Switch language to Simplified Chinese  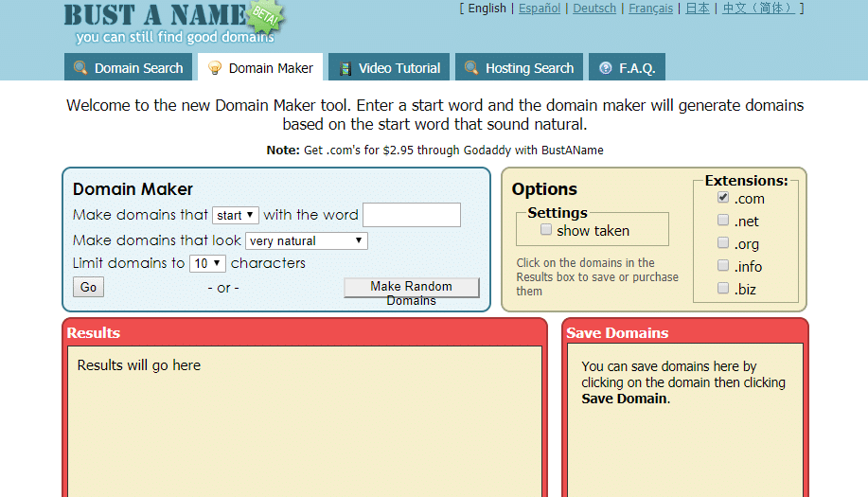click(x=758, y=9)
